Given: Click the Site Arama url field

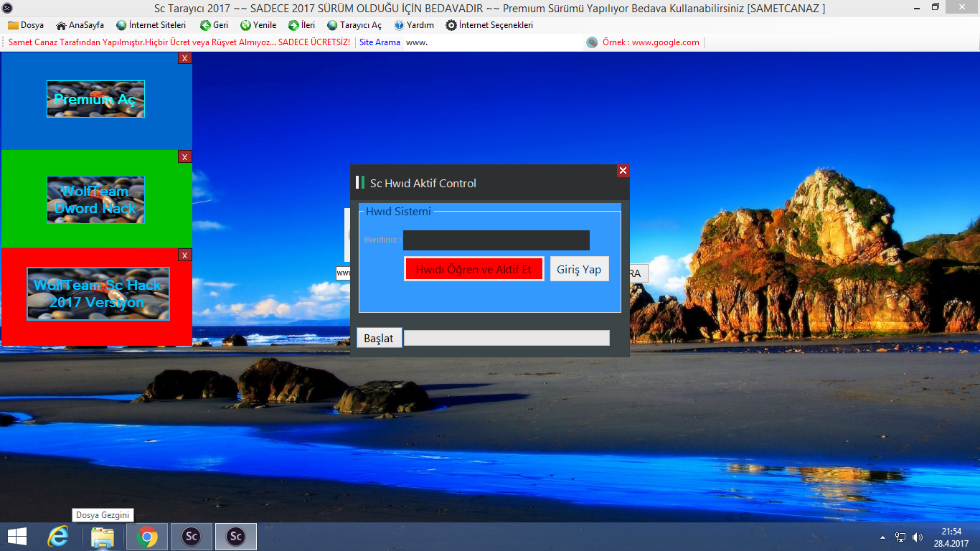Looking at the screenshot, I should point(492,42).
